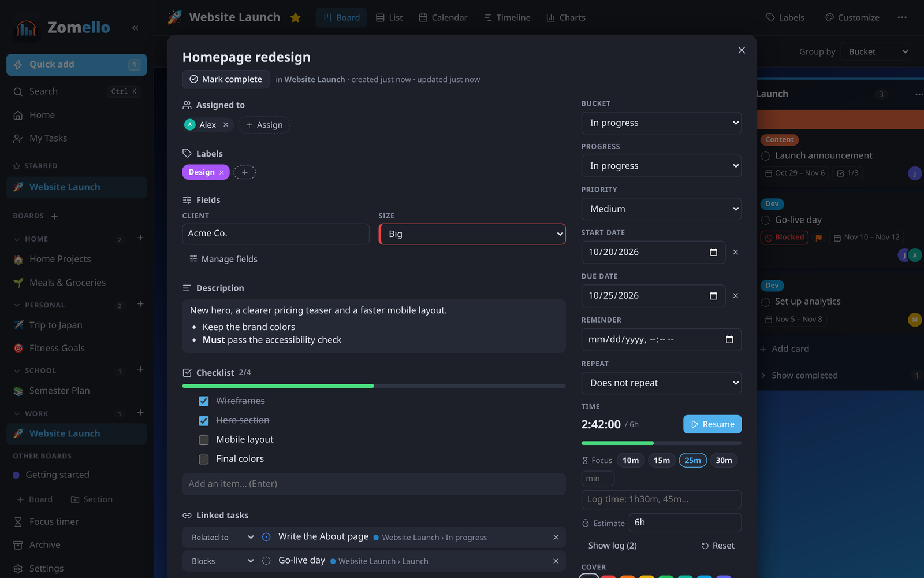924x578 pixels.
Task: Switch to the Timeline view tab
Action: click(507, 17)
